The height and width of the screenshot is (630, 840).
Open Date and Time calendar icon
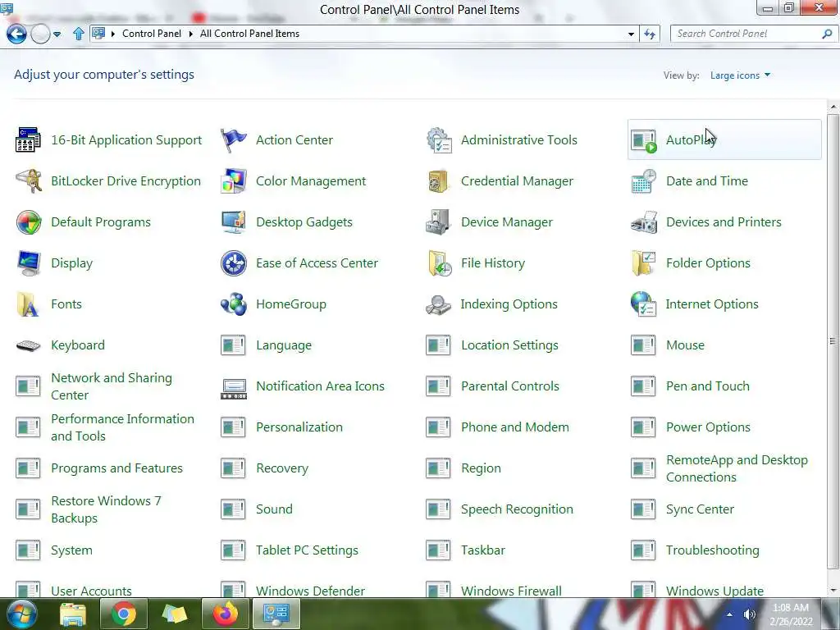(x=643, y=181)
